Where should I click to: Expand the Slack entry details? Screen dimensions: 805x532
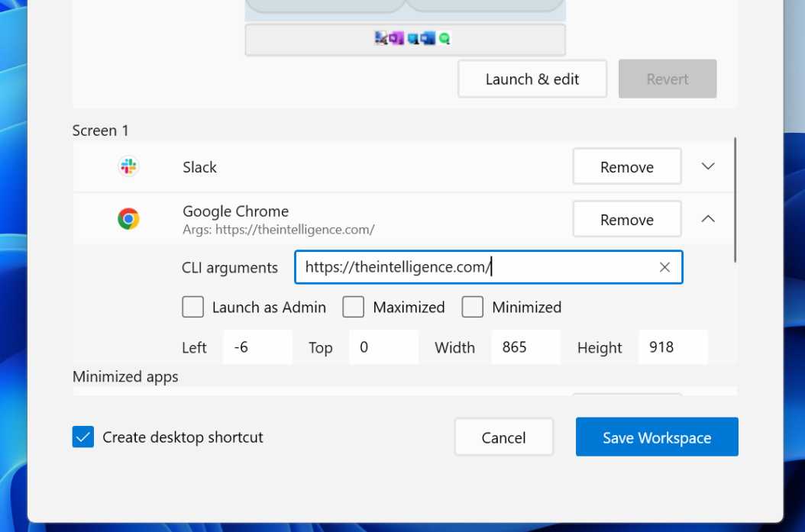coord(708,166)
